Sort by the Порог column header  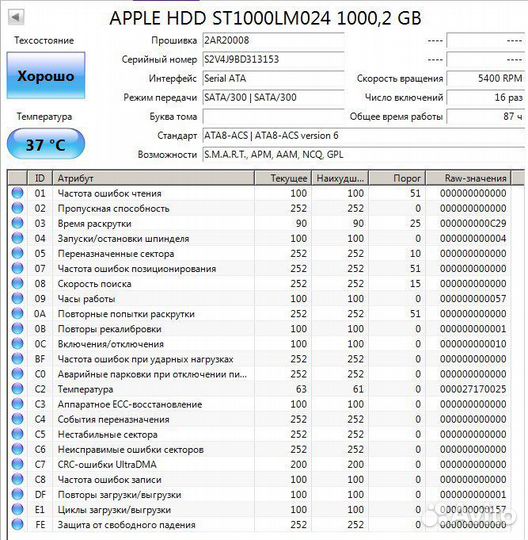click(x=397, y=178)
